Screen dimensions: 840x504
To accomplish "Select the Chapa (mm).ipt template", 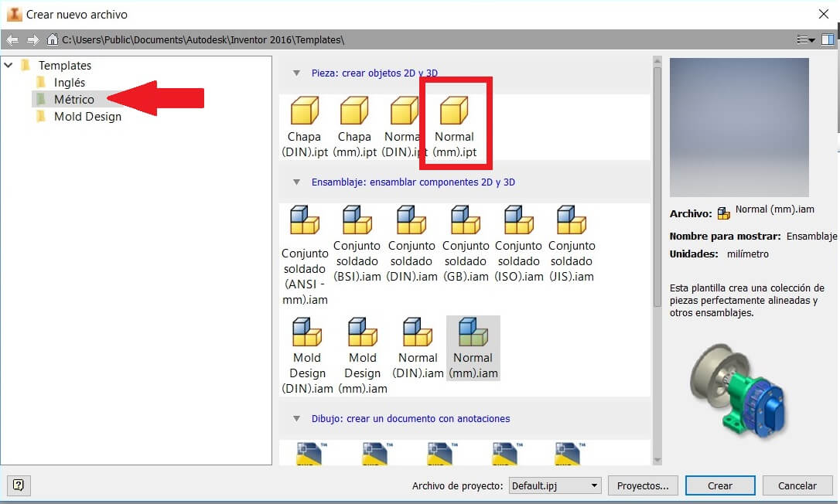I will pyautogui.click(x=354, y=127).
